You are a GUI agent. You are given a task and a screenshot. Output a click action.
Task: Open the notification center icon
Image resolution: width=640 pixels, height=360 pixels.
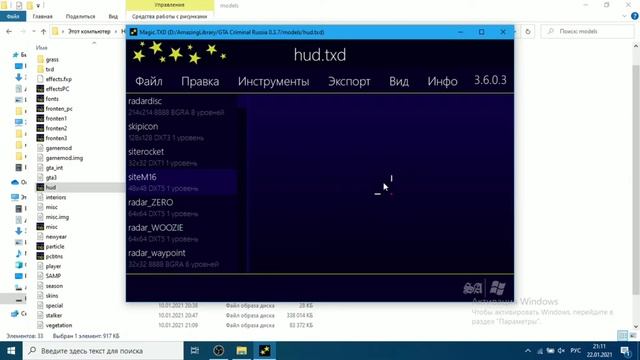click(x=625, y=351)
